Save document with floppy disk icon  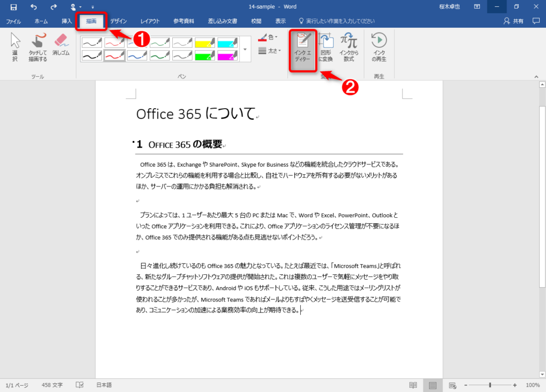click(13, 7)
